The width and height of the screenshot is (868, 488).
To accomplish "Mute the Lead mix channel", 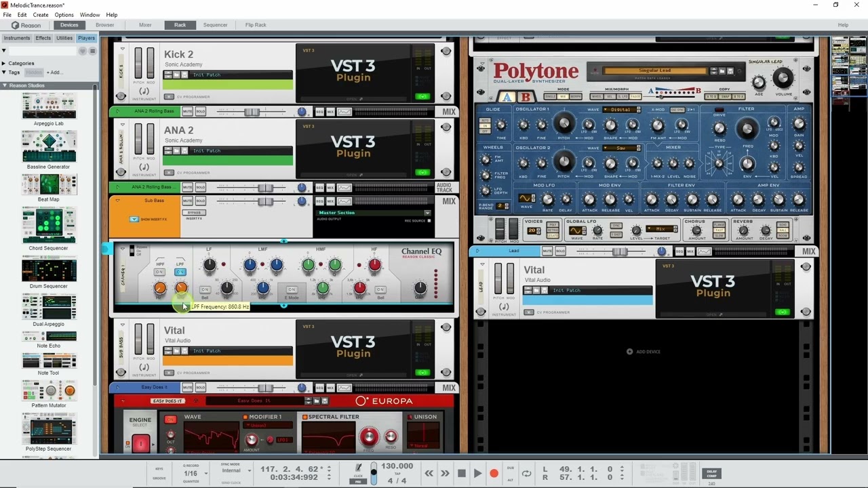I will click(x=547, y=251).
